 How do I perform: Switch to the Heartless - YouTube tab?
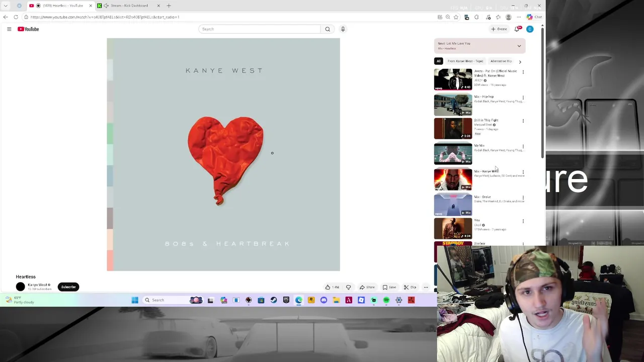[x=60, y=6]
